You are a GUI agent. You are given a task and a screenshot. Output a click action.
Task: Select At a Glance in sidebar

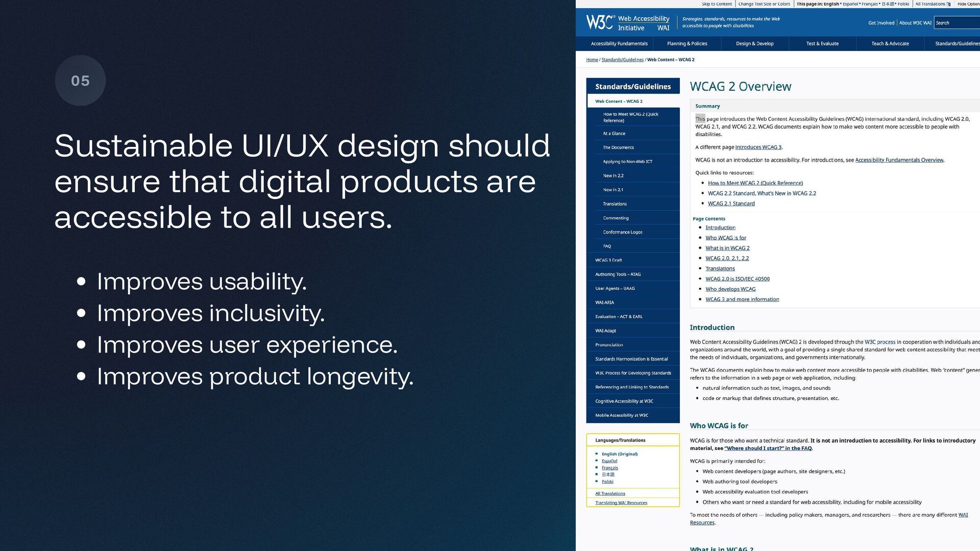click(x=614, y=134)
